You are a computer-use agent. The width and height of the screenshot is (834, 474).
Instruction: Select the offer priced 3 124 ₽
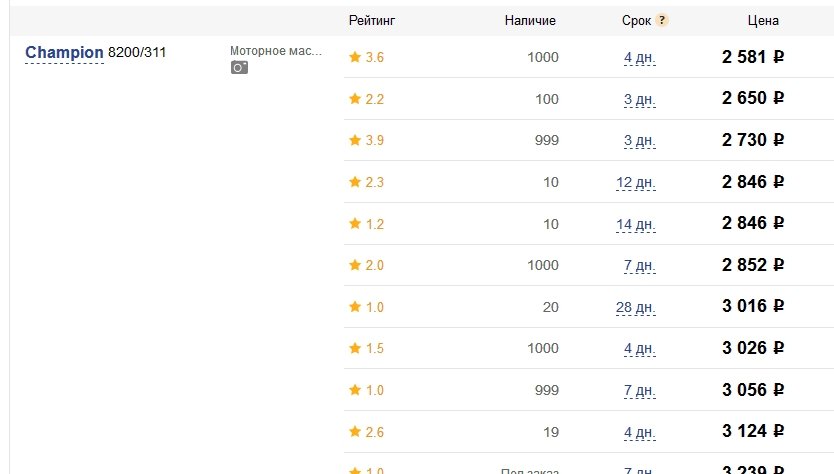(x=753, y=431)
